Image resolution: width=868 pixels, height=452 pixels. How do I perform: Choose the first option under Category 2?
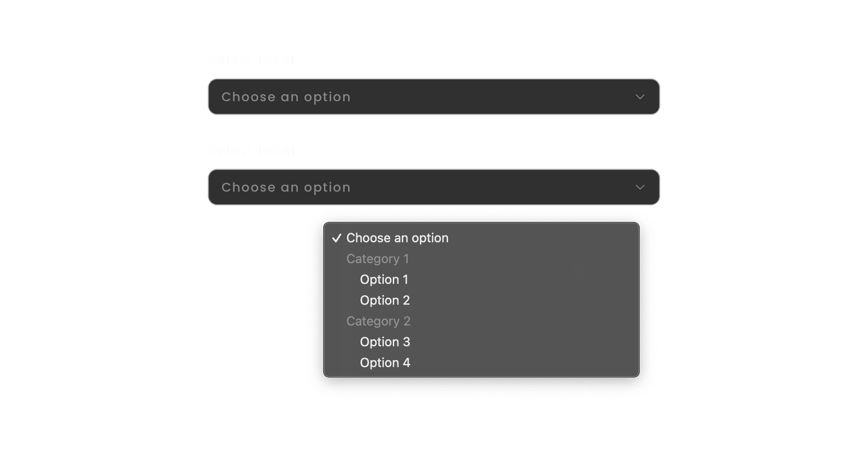click(x=385, y=342)
